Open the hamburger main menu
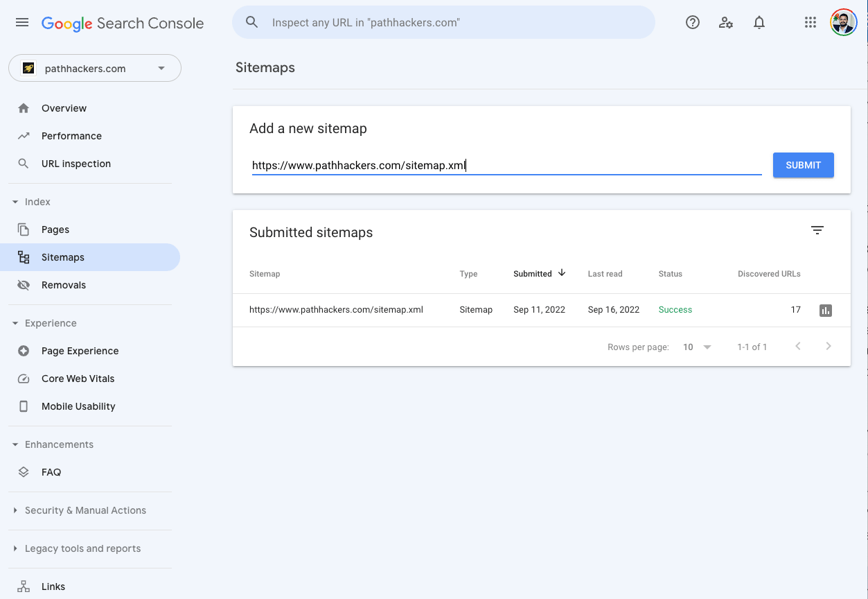This screenshot has width=868, height=599. pyautogui.click(x=22, y=22)
